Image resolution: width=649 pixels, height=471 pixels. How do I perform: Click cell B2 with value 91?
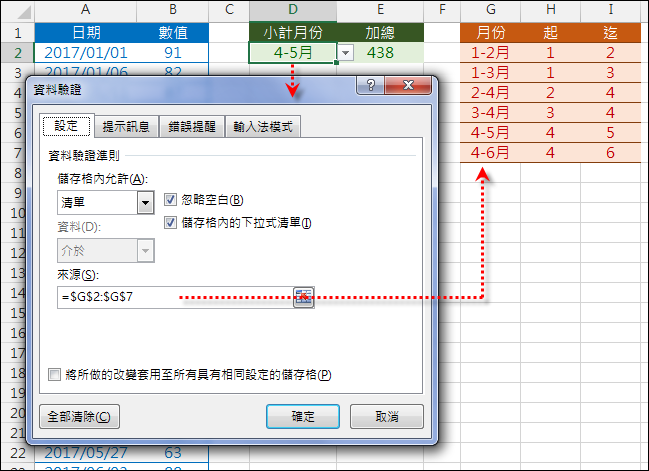[173, 53]
